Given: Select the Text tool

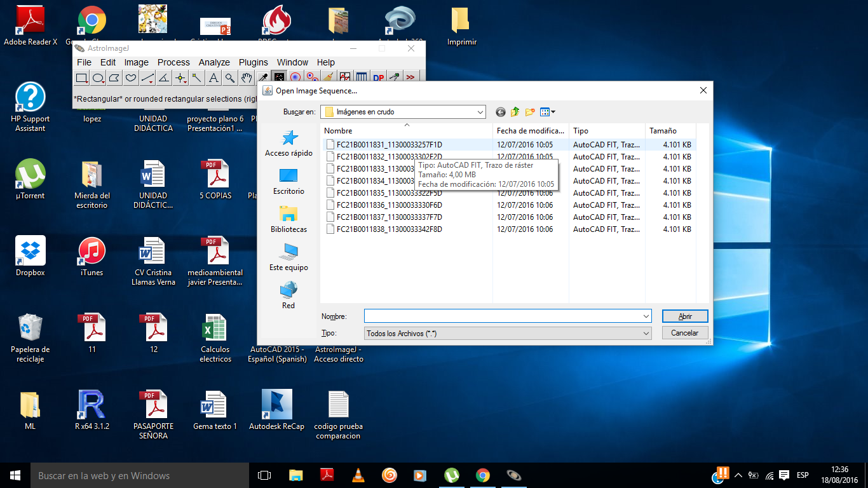Looking at the screenshot, I should (x=214, y=78).
